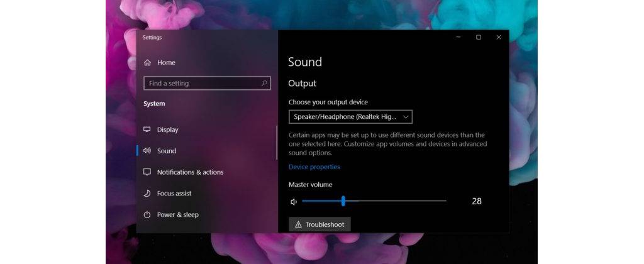Image resolution: width=644 pixels, height=264 pixels.
Task: Click the sidebar vertical scrollbar
Action: coord(277,143)
